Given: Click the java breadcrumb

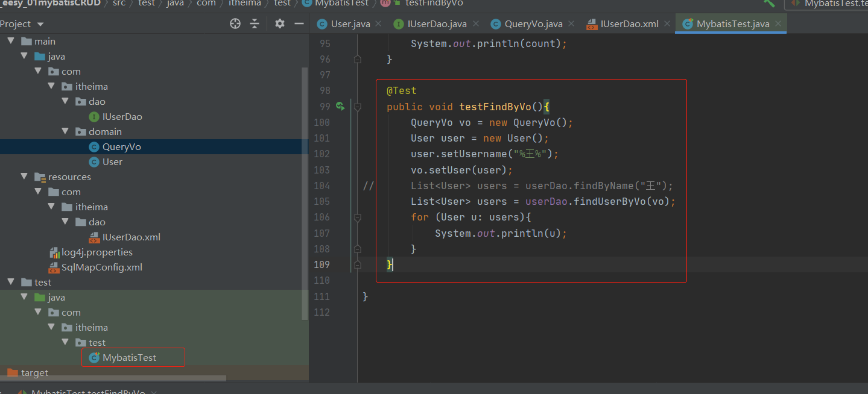Looking at the screenshot, I should (x=176, y=3).
